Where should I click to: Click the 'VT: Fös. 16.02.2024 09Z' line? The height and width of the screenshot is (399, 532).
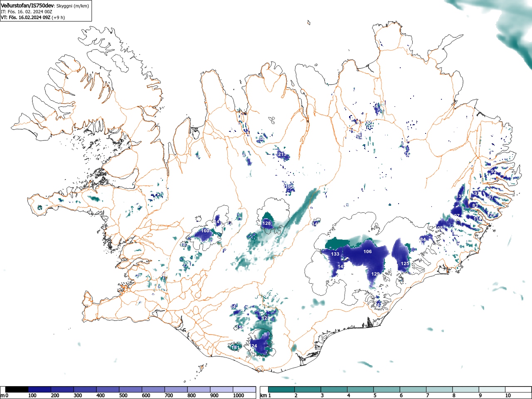[26, 17]
